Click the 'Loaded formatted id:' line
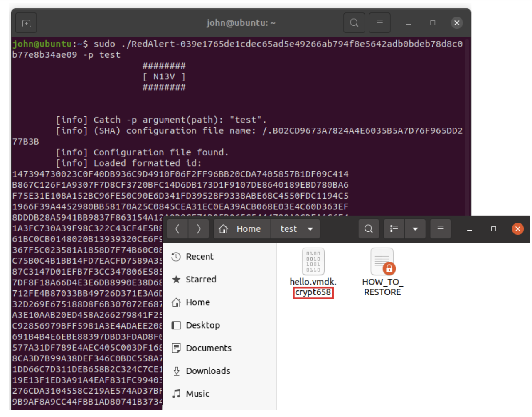The image size is (532, 417). point(129,163)
